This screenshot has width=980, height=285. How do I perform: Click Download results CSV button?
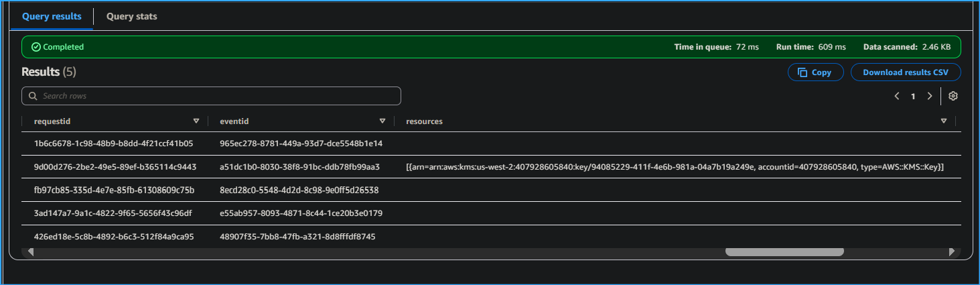tap(905, 72)
